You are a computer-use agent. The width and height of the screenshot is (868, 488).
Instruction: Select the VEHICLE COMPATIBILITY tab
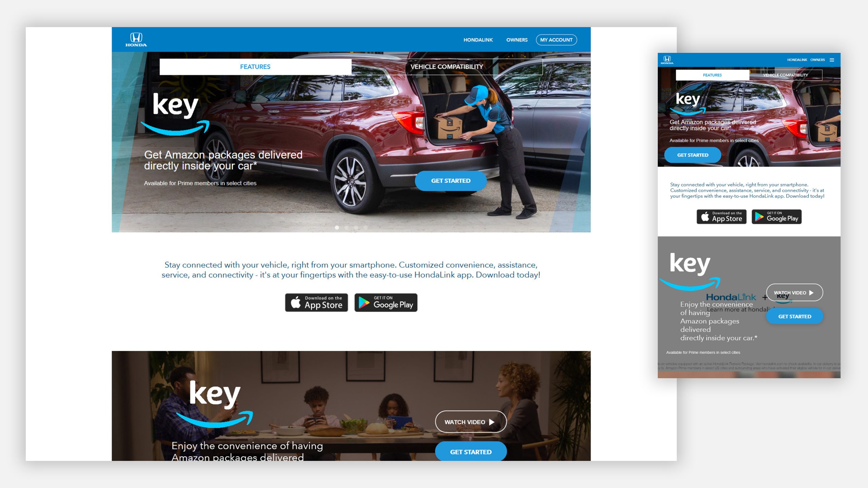(447, 66)
